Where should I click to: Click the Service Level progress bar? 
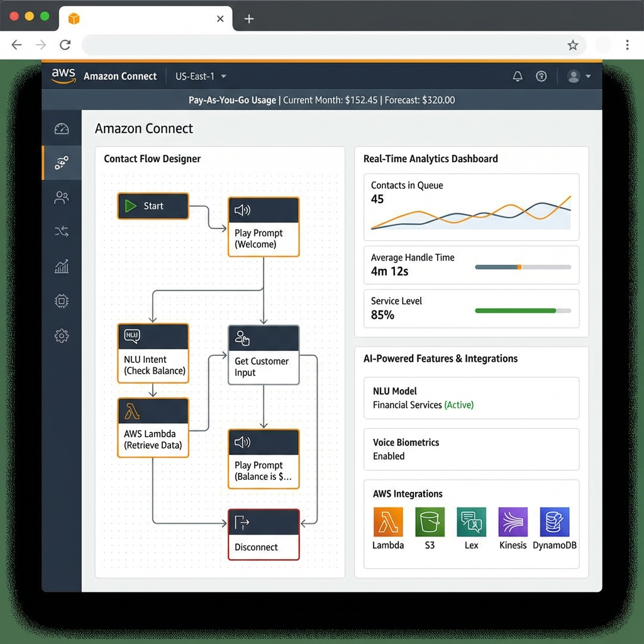click(523, 311)
